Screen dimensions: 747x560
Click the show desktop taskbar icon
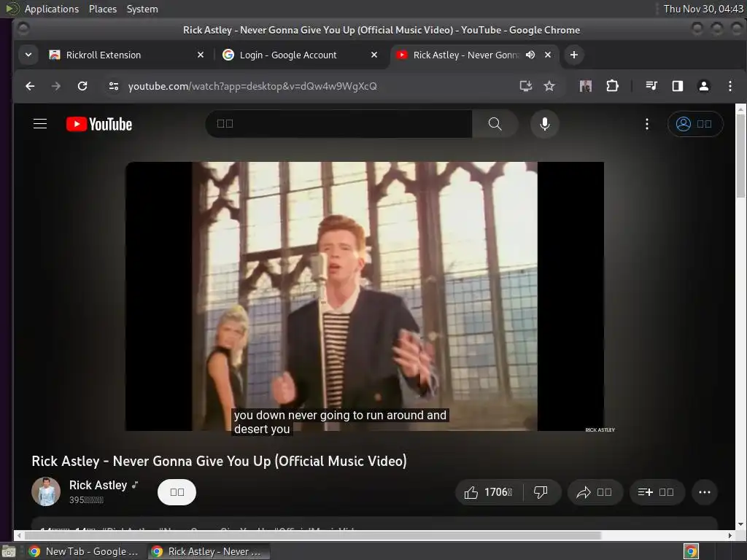(9, 551)
